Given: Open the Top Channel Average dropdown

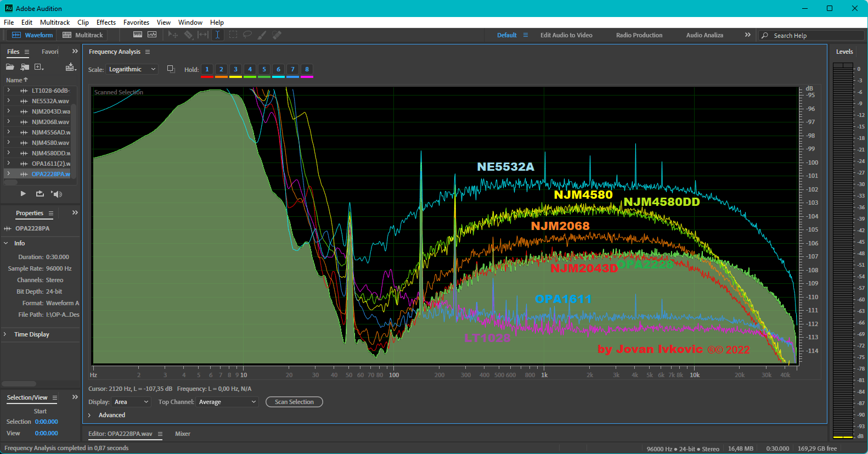Looking at the screenshot, I should 227,402.
